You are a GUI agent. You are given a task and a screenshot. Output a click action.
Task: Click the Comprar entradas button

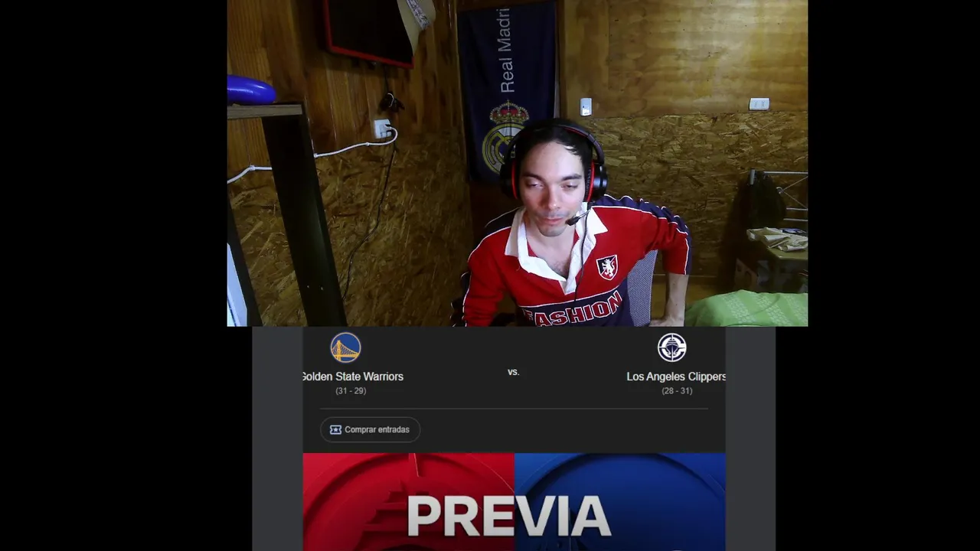370,429
